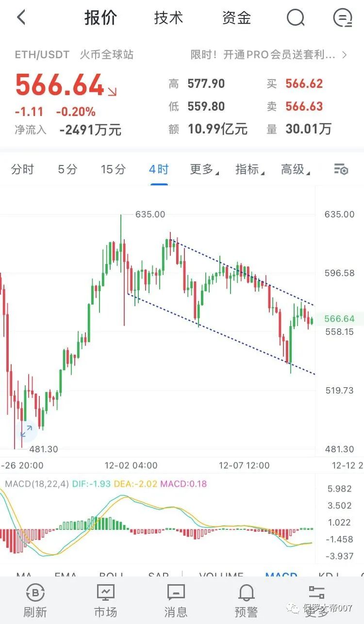Switch to the 资金 tab

click(236, 17)
